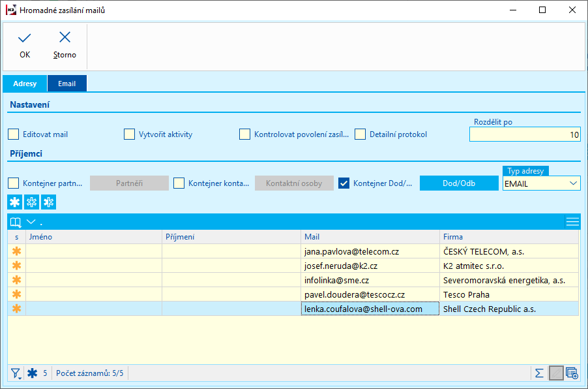Uncheck the Kontejner Dod/Odb checkbox
The width and height of the screenshot is (588, 389).
344,183
